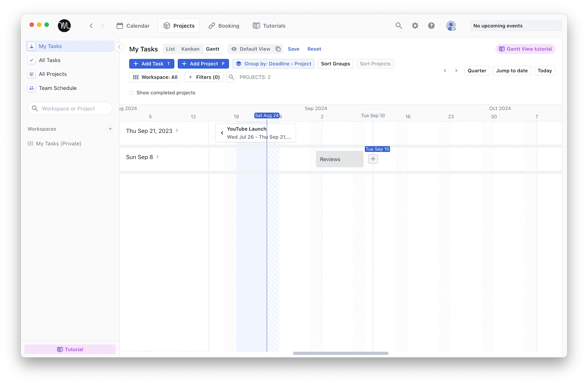The width and height of the screenshot is (588, 385).
Task: Enable the Show completed projects checkbox
Action: (x=131, y=93)
